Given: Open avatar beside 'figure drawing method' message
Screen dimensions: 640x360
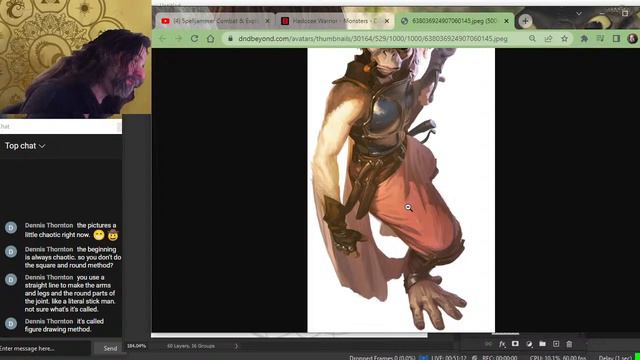Looking at the screenshot, I should pyautogui.click(x=11, y=324).
